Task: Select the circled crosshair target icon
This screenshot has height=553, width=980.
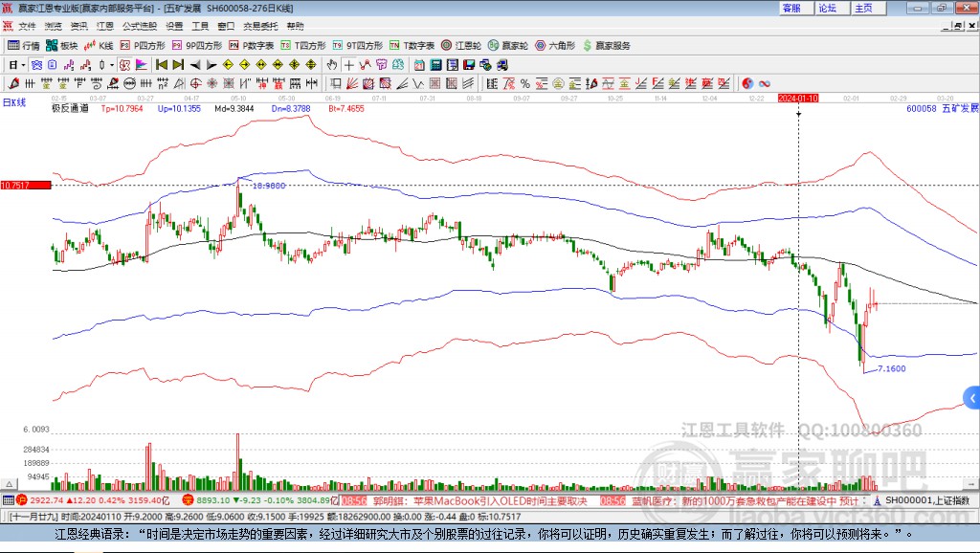Action: pos(195,84)
